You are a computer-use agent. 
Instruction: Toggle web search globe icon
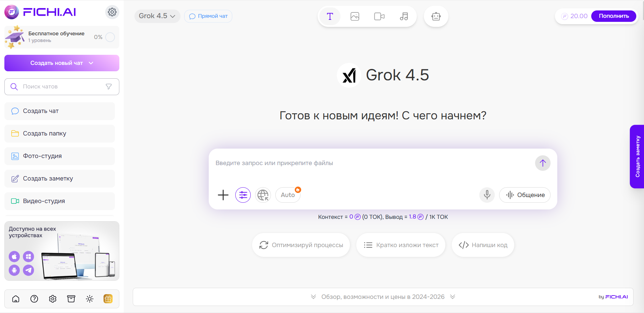[x=263, y=195]
